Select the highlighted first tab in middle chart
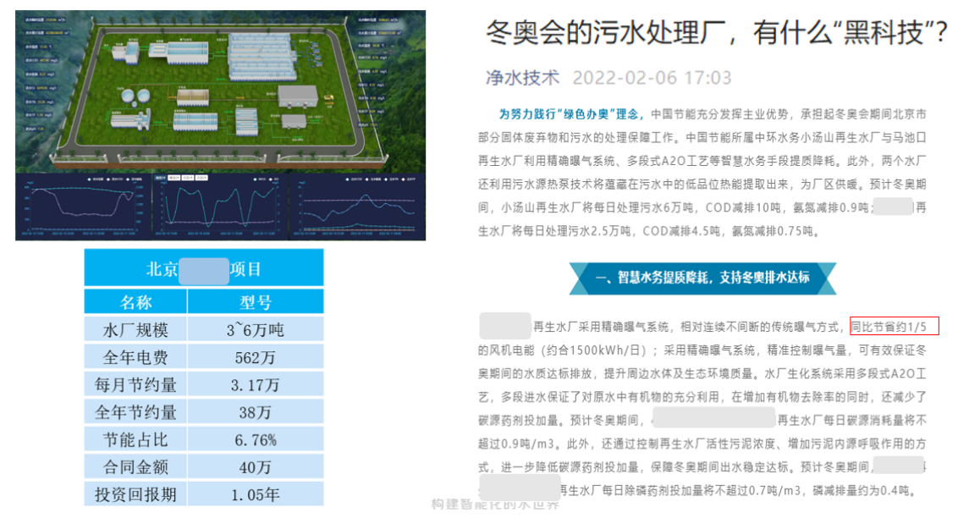The height and width of the screenshot is (524, 980). [160, 179]
